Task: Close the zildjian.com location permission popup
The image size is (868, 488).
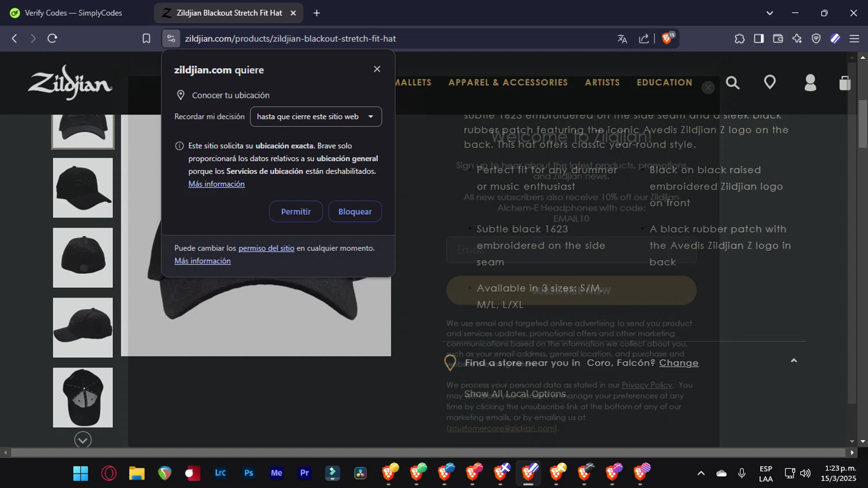Action: tap(377, 69)
